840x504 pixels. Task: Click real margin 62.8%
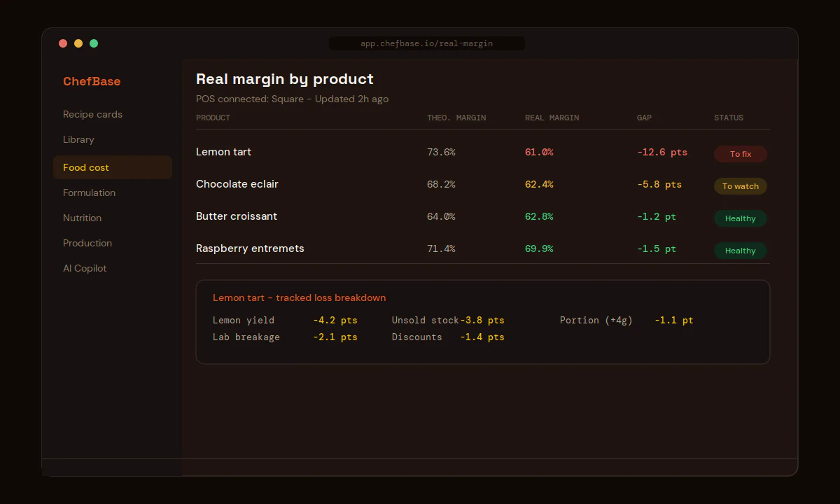pyautogui.click(x=539, y=216)
